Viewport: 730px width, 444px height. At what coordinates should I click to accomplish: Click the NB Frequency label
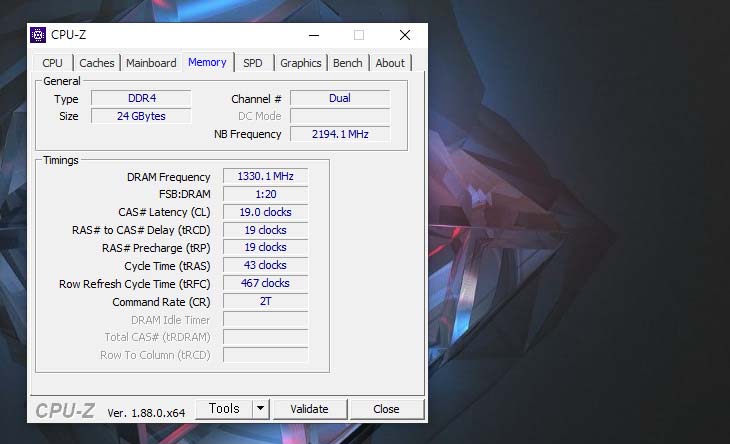(x=248, y=134)
